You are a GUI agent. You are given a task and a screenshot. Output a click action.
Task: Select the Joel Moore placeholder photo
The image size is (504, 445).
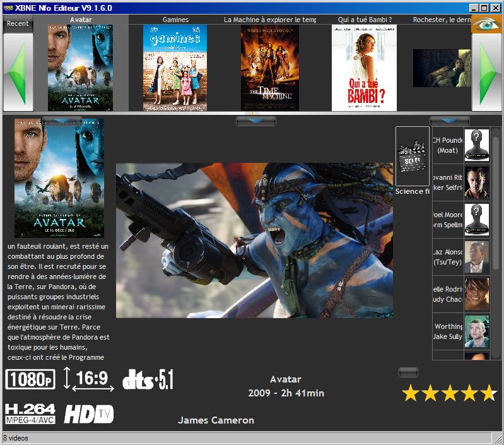477,220
